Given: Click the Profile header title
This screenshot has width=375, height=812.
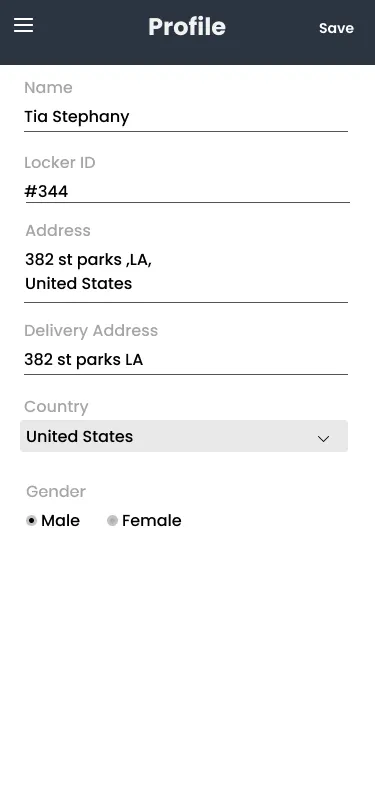Looking at the screenshot, I should (187, 27).
